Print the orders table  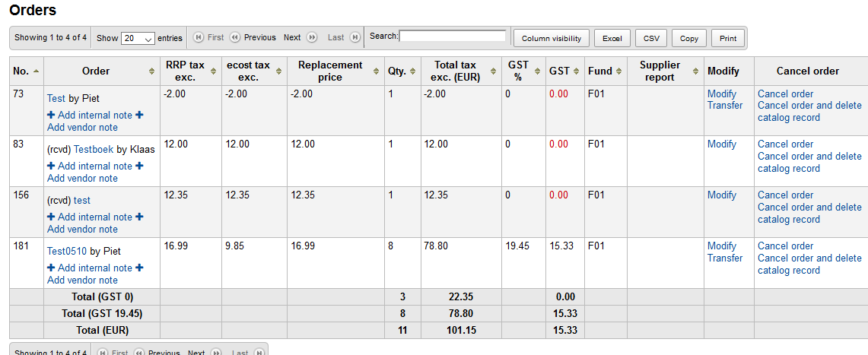[x=728, y=38]
